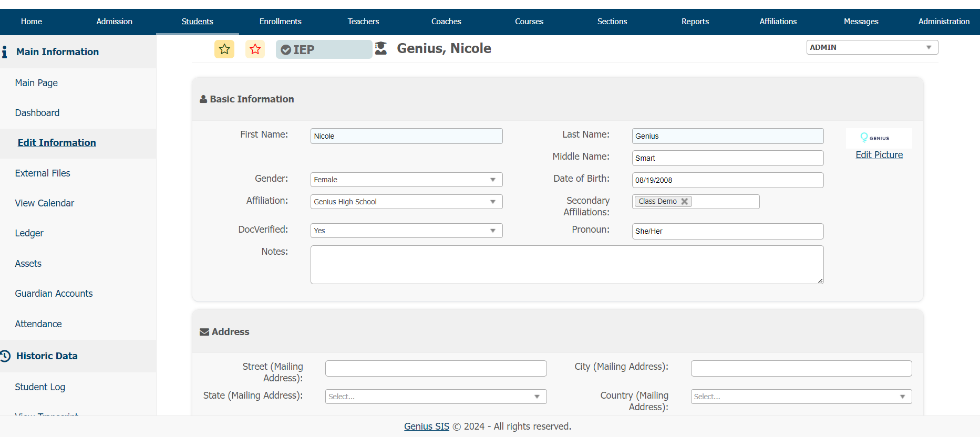Click the Genius SIS footer link
The height and width of the screenshot is (437, 980).
[x=426, y=426]
